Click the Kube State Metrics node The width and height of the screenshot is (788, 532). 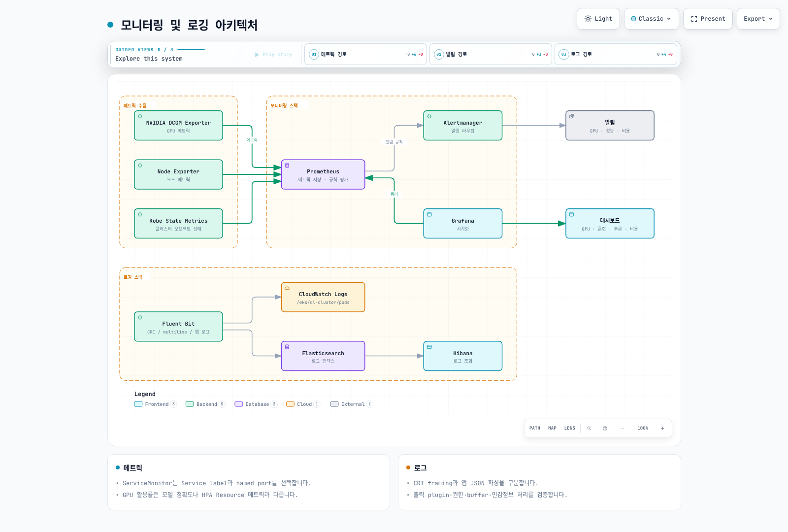pos(178,224)
